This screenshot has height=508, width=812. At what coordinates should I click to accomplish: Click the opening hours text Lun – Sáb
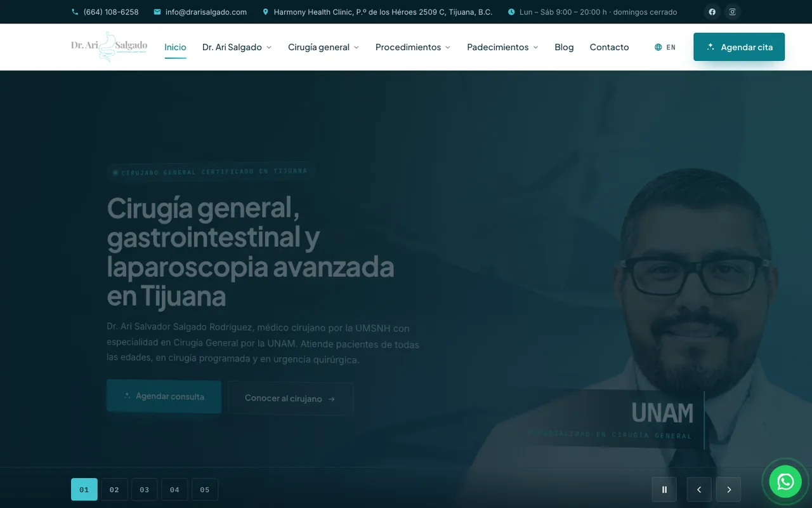tap(598, 12)
